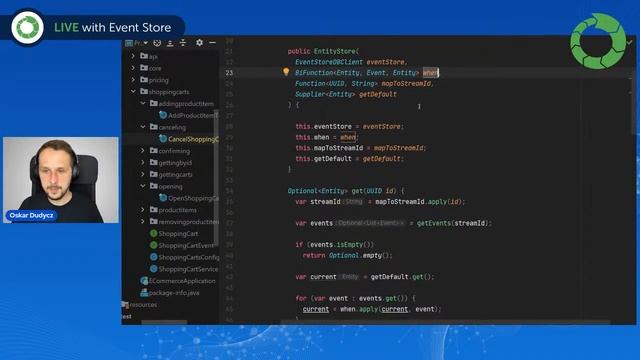The image size is (640, 360).
Task: Open the ECommerceApplication class
Action: [x=178, y=281]
